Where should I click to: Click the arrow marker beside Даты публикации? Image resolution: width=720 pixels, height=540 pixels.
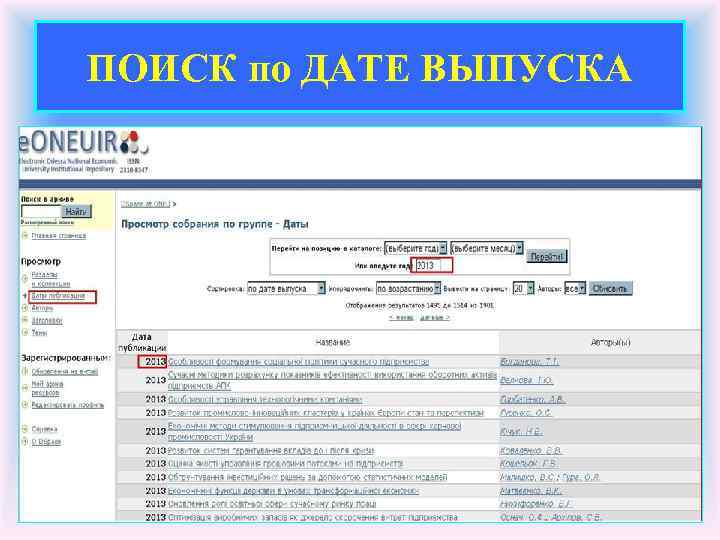(25, 296)
